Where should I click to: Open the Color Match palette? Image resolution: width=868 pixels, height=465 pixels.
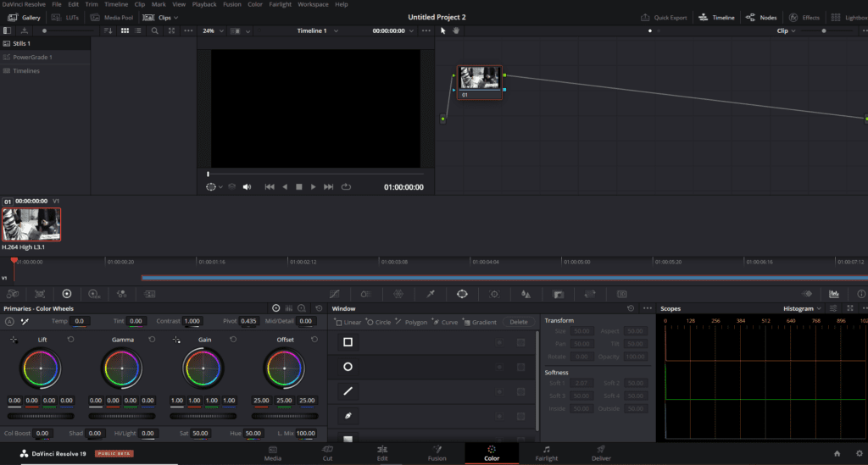pyautogui.click(x=40, y=294)
